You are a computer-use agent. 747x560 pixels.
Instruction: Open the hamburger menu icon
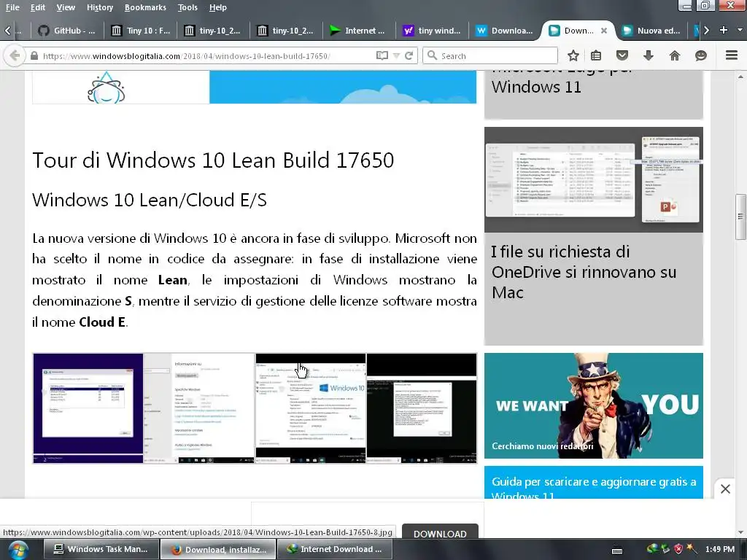click(x=732, y=55)
